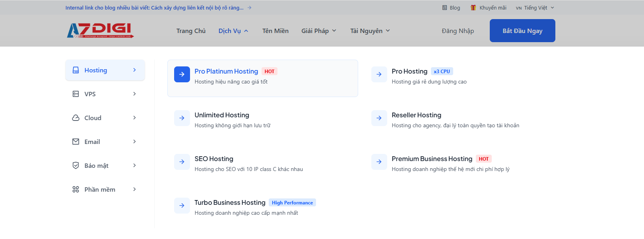Open the Blog link text
This screenshot has height=239, width=644.
point(455,8)
